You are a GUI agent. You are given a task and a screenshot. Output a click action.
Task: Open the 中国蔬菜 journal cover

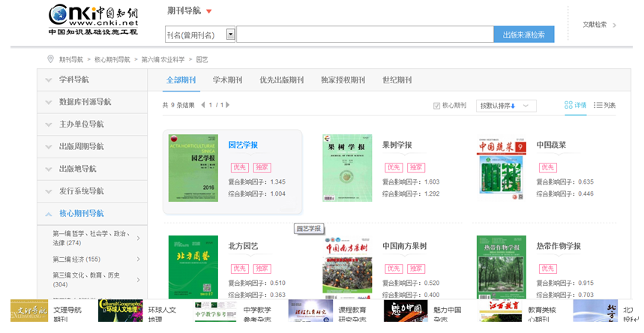coord(502,168)
